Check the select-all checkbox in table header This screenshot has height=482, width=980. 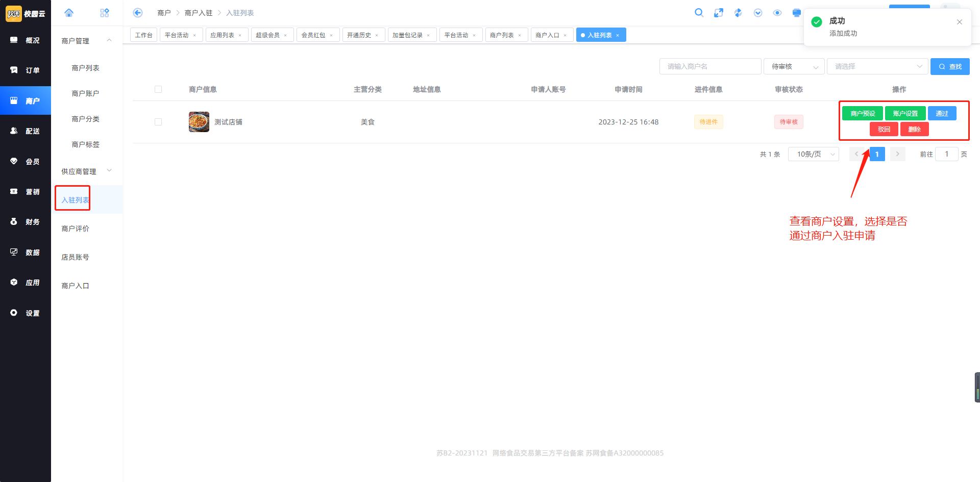pyautogui.click(x=158, y=89)
